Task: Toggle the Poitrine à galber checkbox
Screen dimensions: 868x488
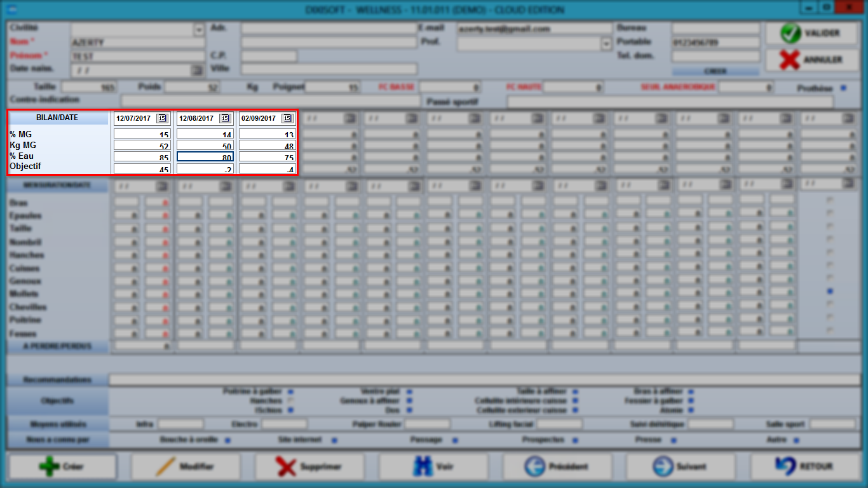Action: (290, 392)
